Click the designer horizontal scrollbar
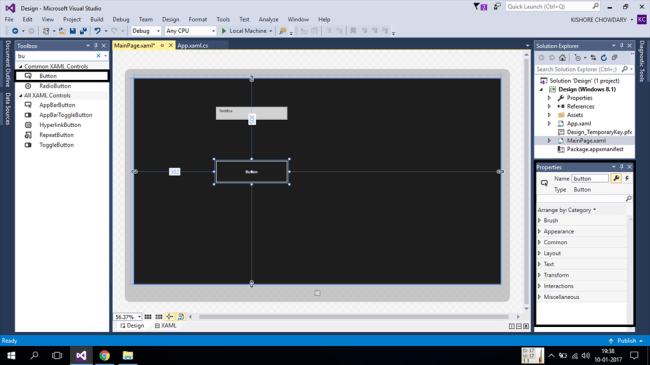Screen dimensions: 650x365 354,316
